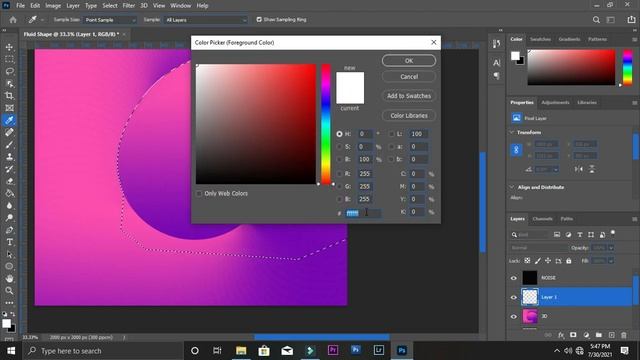The height and width of the screenshot is (360, 640).
Task: Enable Only Web Colors checkbox
Action: pos(199,193)
